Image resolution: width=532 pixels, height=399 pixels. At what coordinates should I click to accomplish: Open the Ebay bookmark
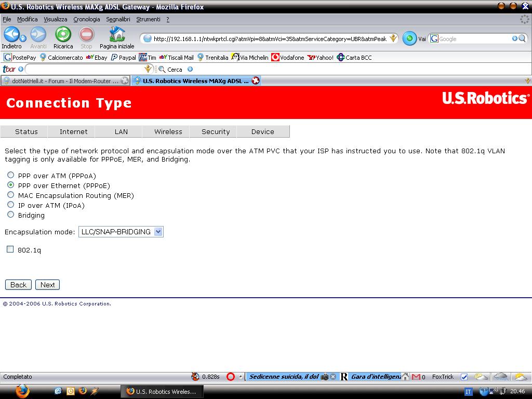click(x=97, y=57)
